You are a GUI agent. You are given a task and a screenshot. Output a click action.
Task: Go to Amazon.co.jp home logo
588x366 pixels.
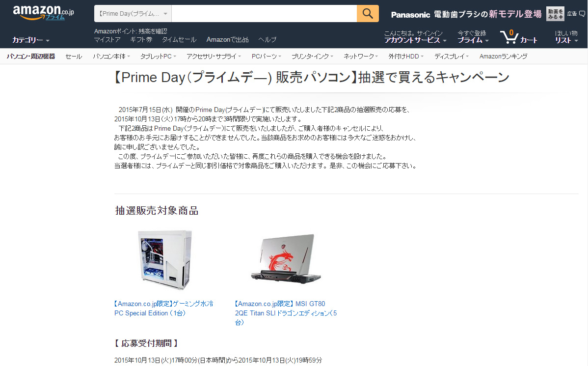[44, 13]
